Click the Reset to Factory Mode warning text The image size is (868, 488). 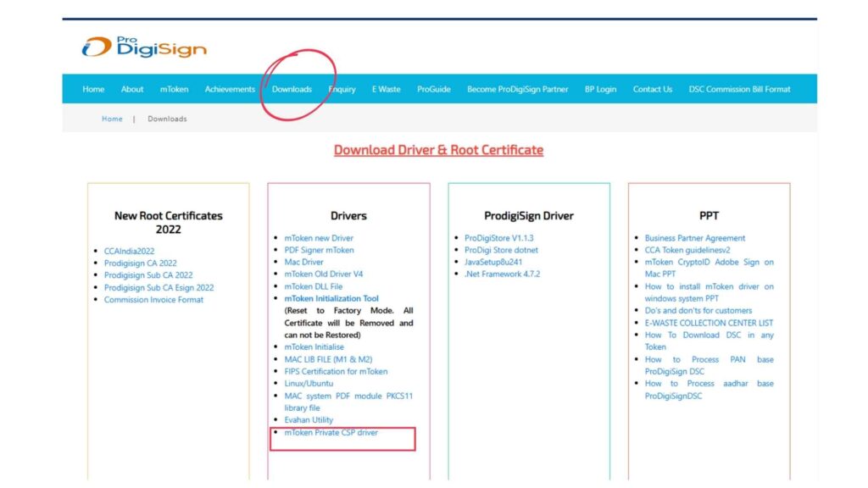pos(348,323)
